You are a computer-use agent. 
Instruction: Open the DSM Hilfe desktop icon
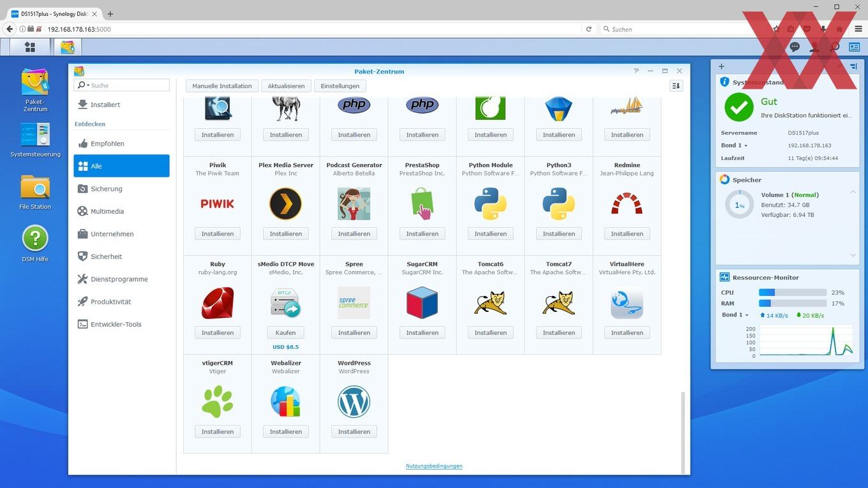[x=35, y=244]
